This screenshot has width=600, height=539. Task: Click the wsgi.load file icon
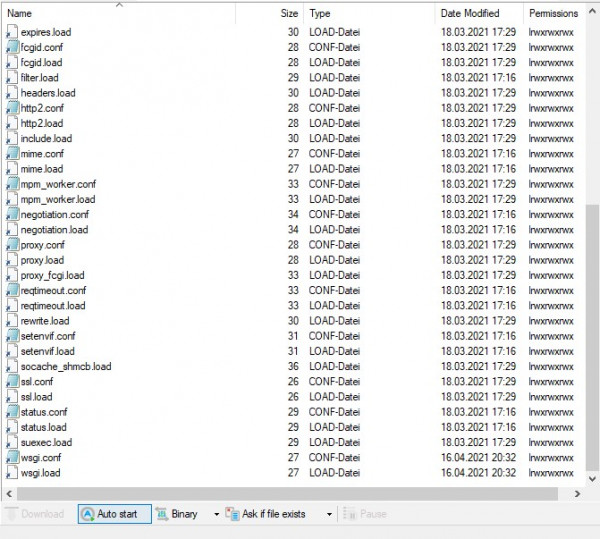click(12, 473)
